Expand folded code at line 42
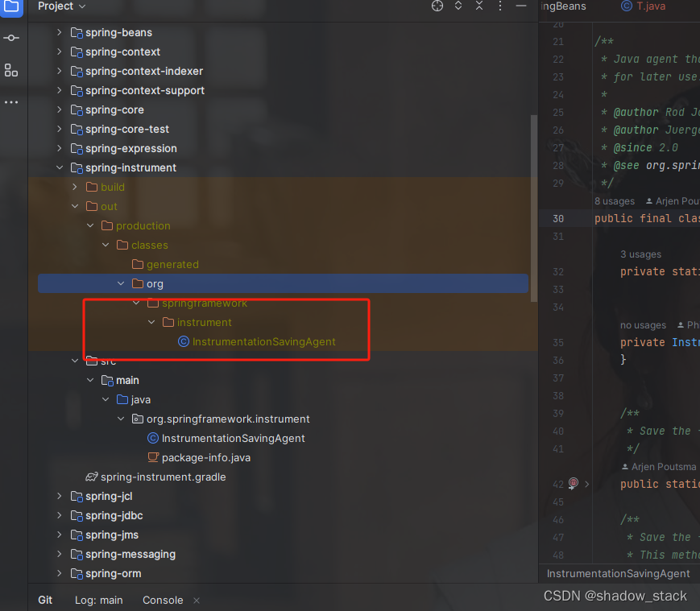 [x=586, y=484]
